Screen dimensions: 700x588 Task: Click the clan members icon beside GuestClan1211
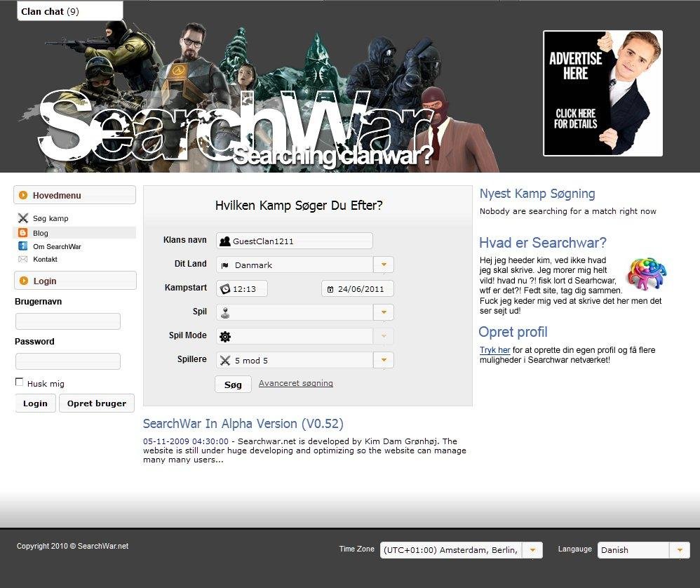pos(225,240)
